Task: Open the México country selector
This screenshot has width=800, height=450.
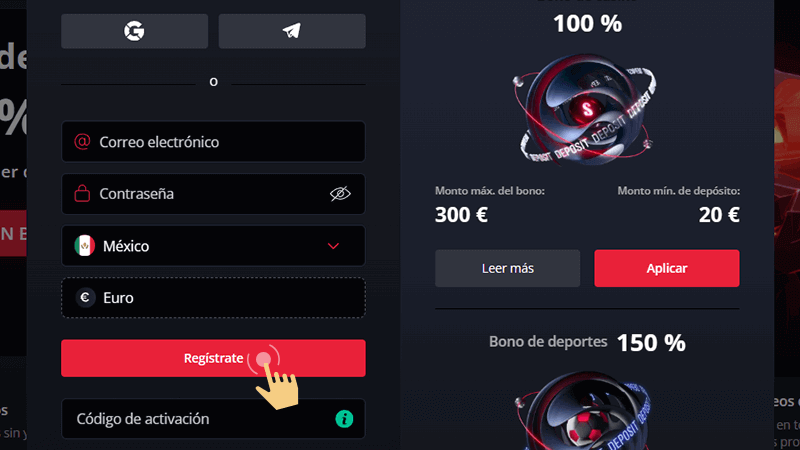Action: tap(213, 246)
